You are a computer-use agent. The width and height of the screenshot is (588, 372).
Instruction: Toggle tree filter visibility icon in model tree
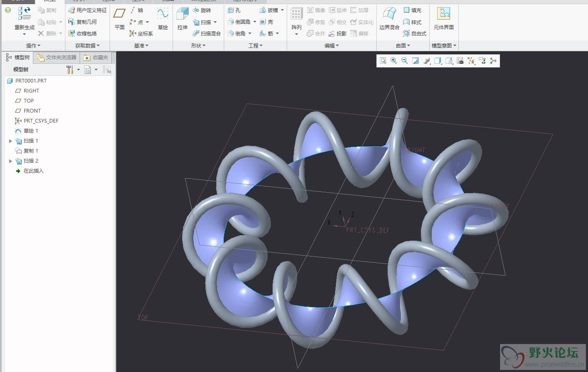click(x=107, y=70)
